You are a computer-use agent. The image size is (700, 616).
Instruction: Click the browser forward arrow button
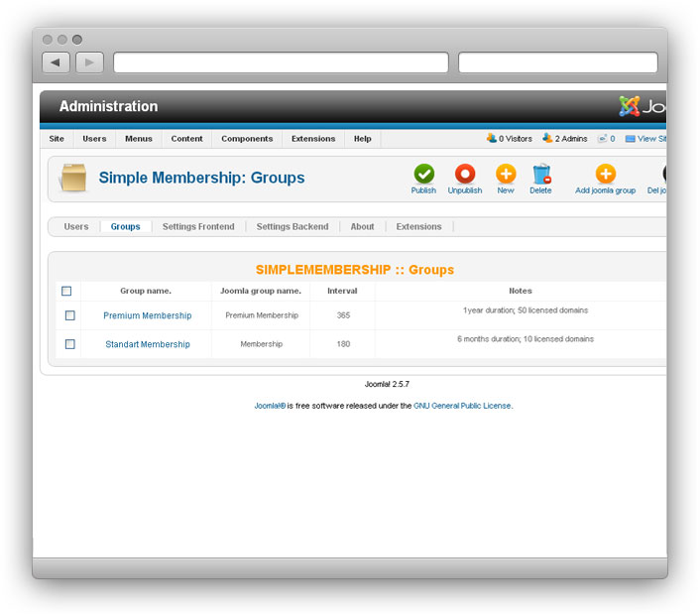click(x=90, y=62)
